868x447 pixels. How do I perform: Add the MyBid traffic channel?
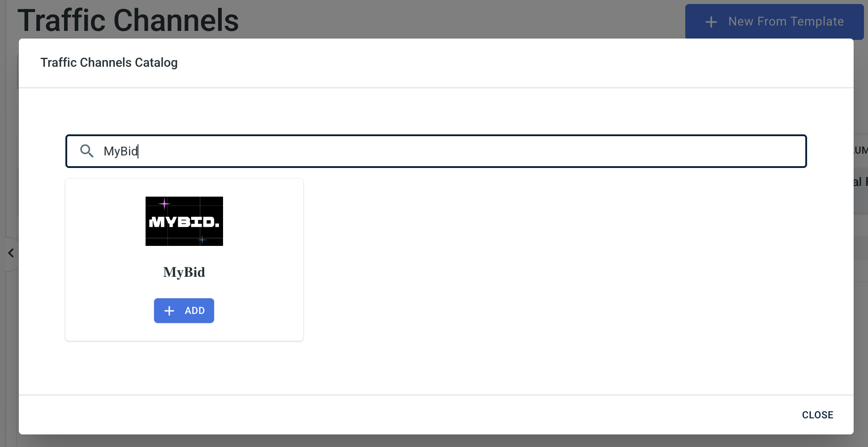(x=184, y=311)
